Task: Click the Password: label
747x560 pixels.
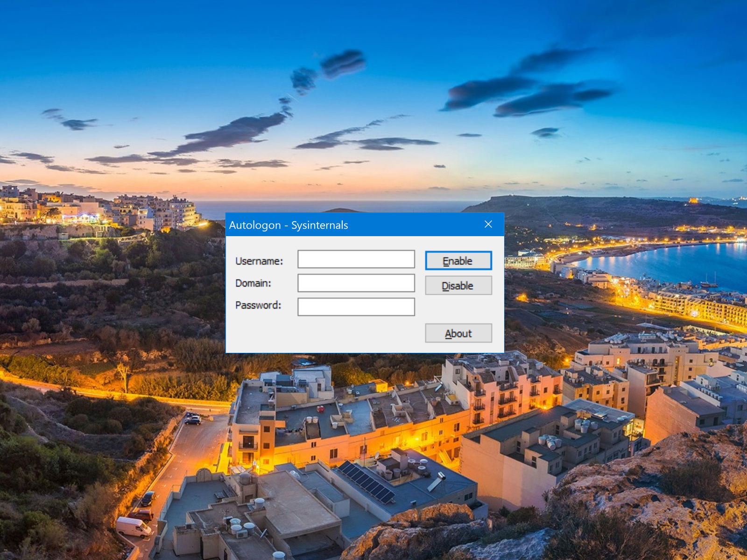Action: tap(258, 305)
